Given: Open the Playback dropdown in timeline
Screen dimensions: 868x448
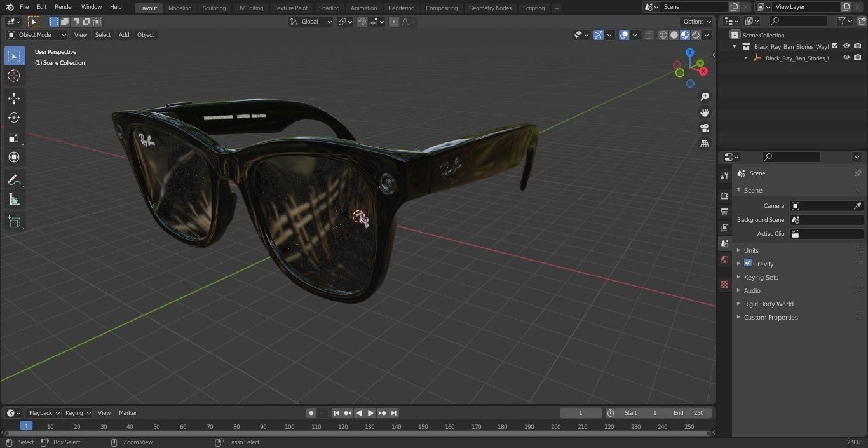Looking at the screenshot, I should 44,412.
